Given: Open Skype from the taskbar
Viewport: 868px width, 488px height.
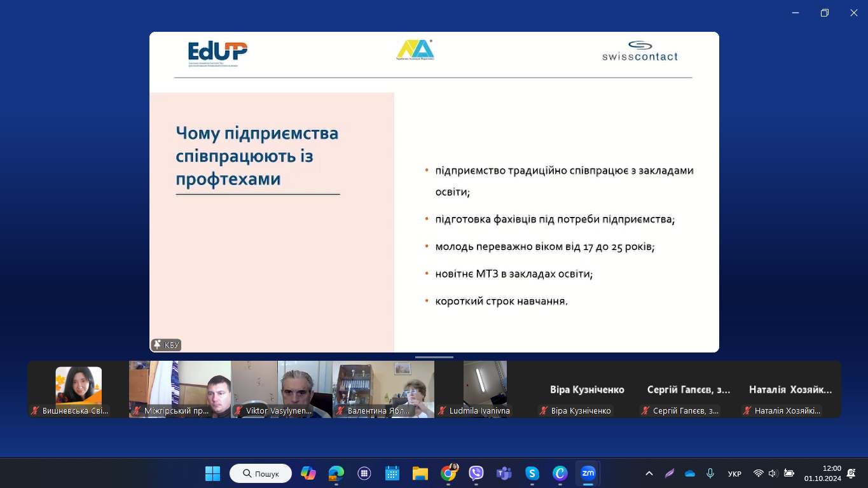Looking at the screenshot, I should [532, 473].
